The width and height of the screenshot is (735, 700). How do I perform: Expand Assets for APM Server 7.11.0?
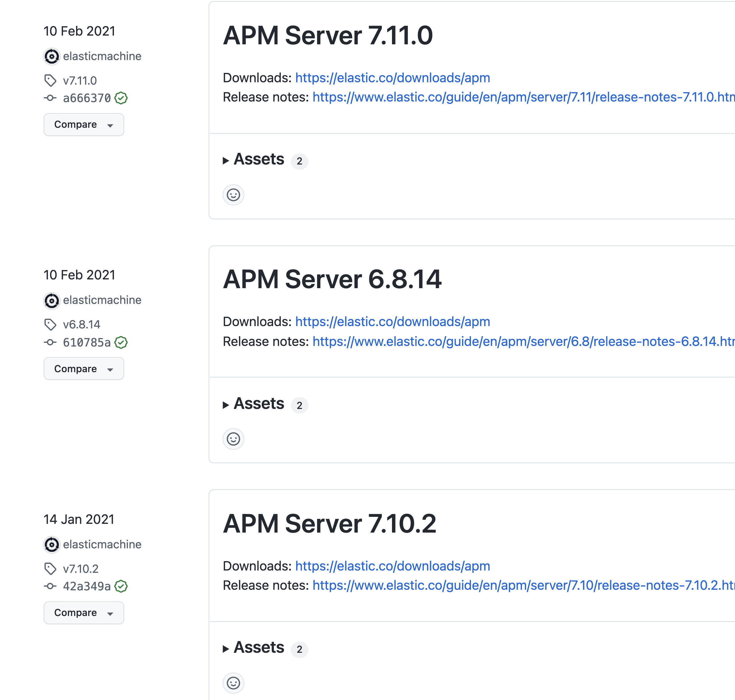pos(259,160)
